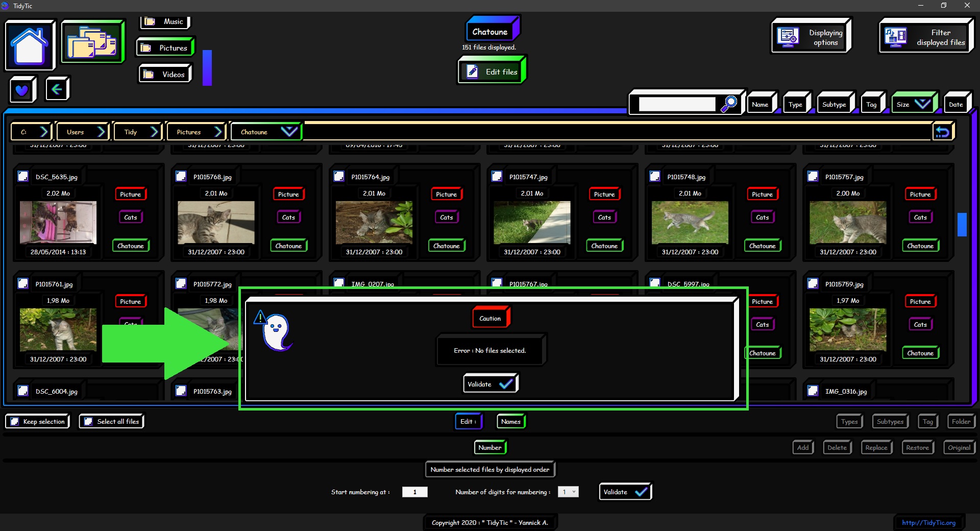Click Picture type on P1015747.jpg
The height and width of the screenshot is (531, 980).
[604, 194]
